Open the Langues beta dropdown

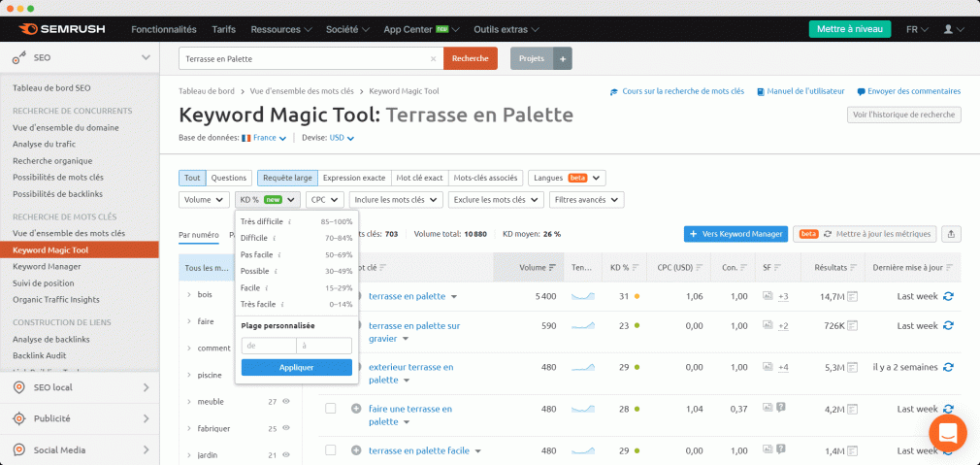tap(567, 178)
